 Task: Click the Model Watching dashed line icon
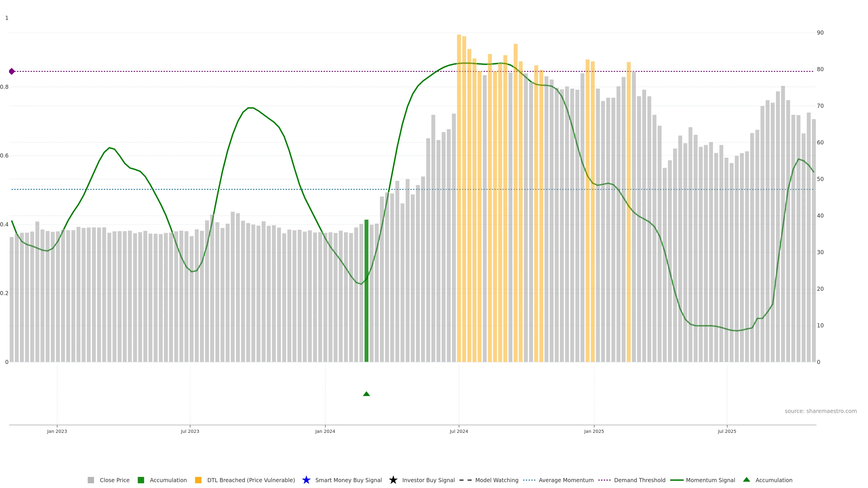click(465, 480)
